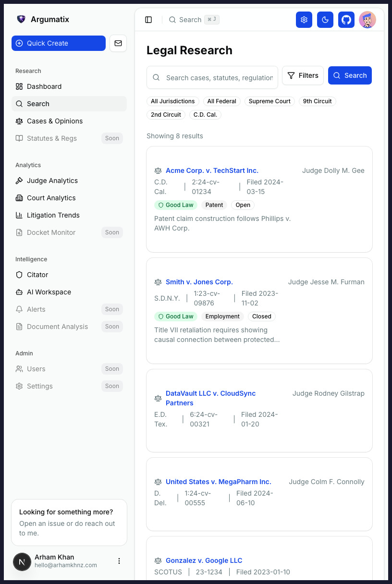392x584 pixels.
Task: Toggle the 9th Circuit filter chip
Action: pos(317,101)
